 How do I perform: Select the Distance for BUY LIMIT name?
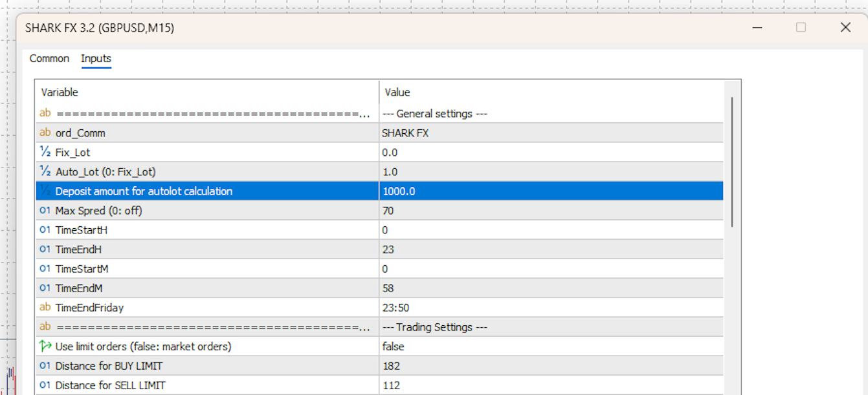pos(109,366)
